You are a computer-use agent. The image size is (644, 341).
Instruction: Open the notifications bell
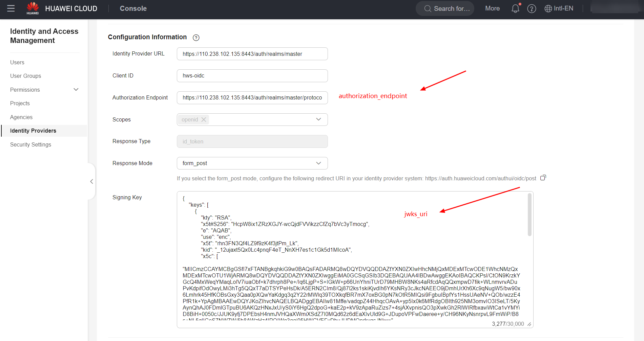tap(515, 9)
